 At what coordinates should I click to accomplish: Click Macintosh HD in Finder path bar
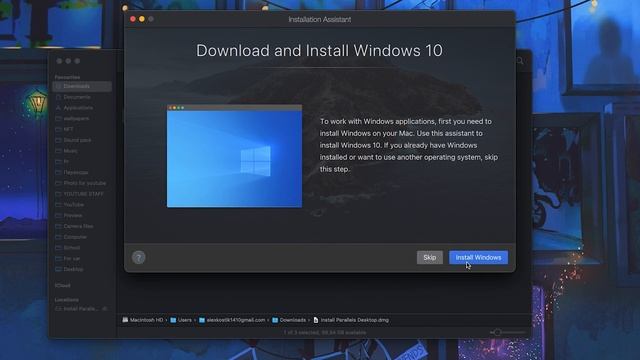[x=143, y=320]
